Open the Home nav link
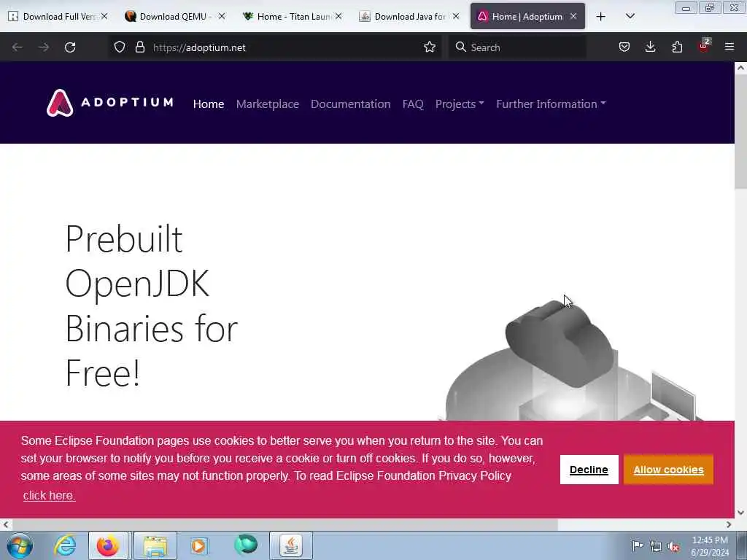This screenshot has height=560, width=747. (209, 104)
